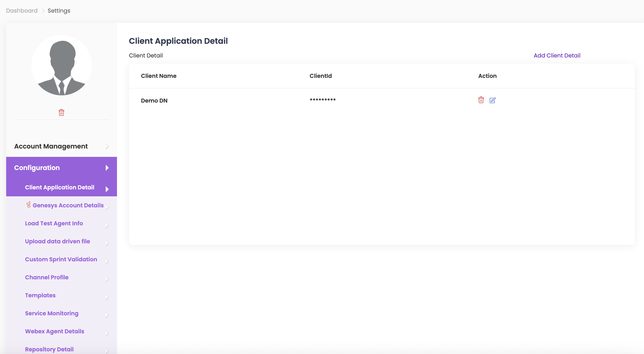
Task: Click breadcrumb separator chevron after Dashboard
Action: point(43,11)
